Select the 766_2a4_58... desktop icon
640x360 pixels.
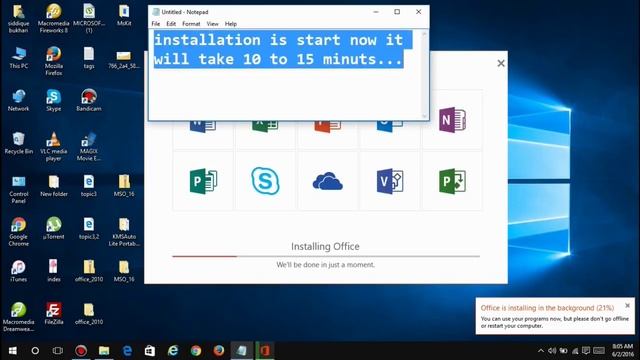(x=124, y=59)
